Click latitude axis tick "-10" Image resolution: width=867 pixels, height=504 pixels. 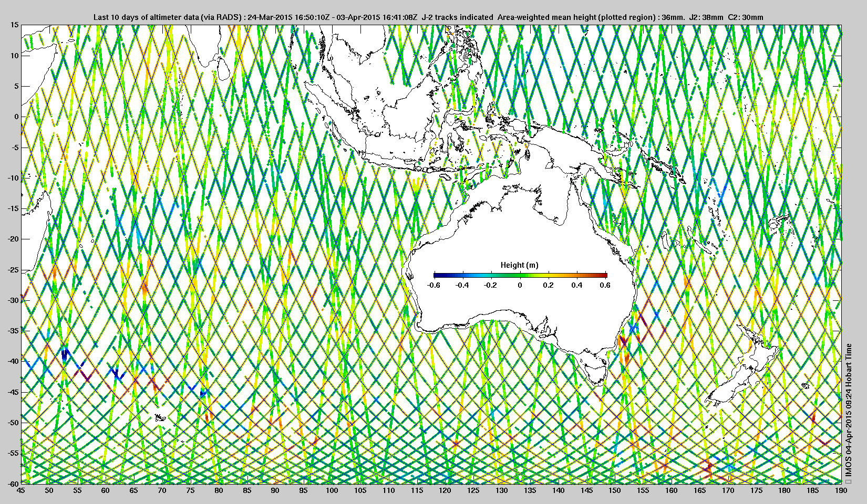pyautogui.click(x=14, y=178)
